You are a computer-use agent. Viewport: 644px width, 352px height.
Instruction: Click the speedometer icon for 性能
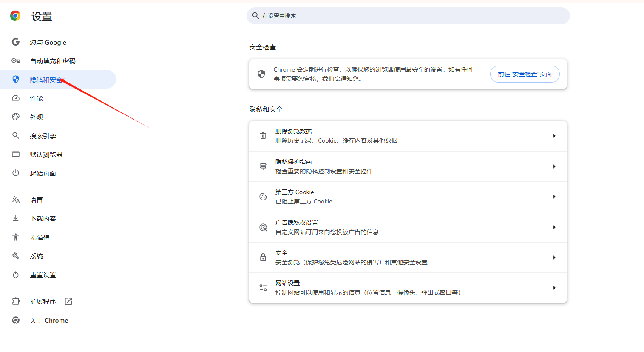(x=16, y=98)
